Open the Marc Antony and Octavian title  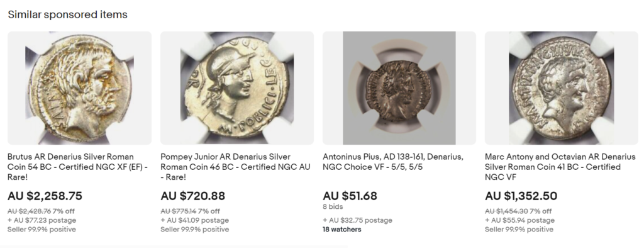pyautogui.click(x=560, y=167)
